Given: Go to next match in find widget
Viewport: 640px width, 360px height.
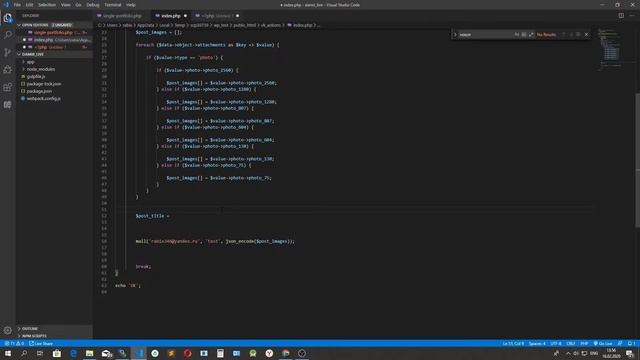Looking at the screenshot, I should pos(571,35).
